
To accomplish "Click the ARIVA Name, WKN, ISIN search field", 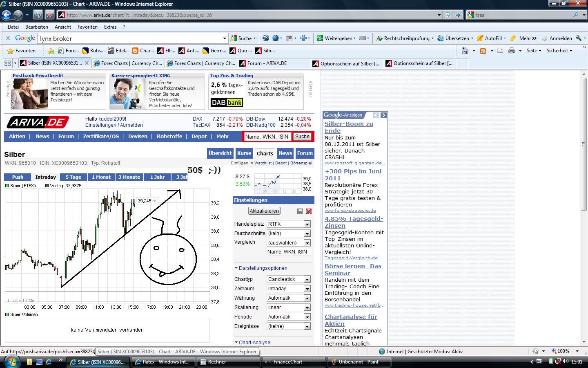I will click(x=267, y=137).
